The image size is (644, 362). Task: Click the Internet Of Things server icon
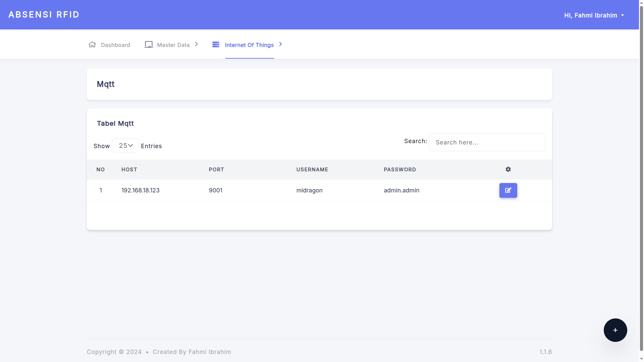click(x=216, y=45)
